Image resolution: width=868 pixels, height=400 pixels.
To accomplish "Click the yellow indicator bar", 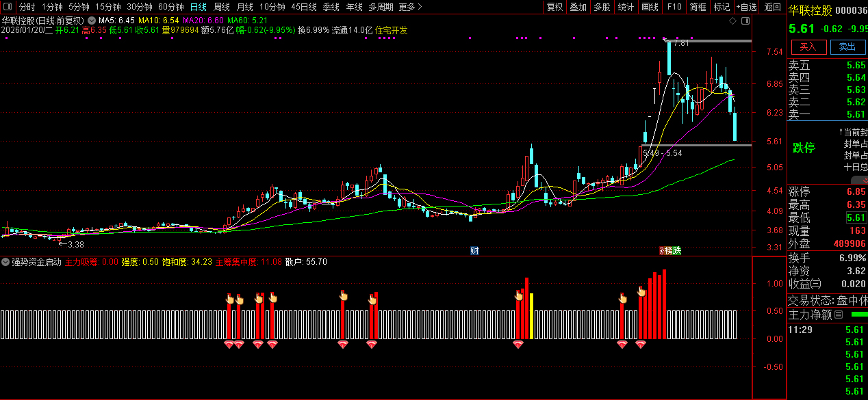I will (x=531, y=316).
